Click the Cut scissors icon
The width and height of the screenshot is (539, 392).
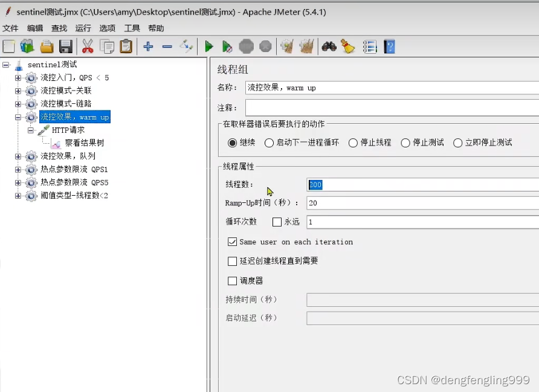[88, 47]
